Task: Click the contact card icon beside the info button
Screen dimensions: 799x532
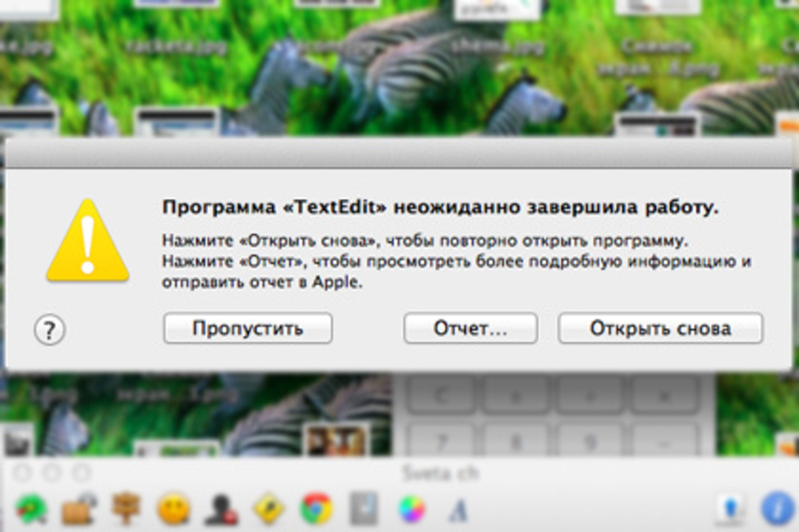Action: [731, 510]
